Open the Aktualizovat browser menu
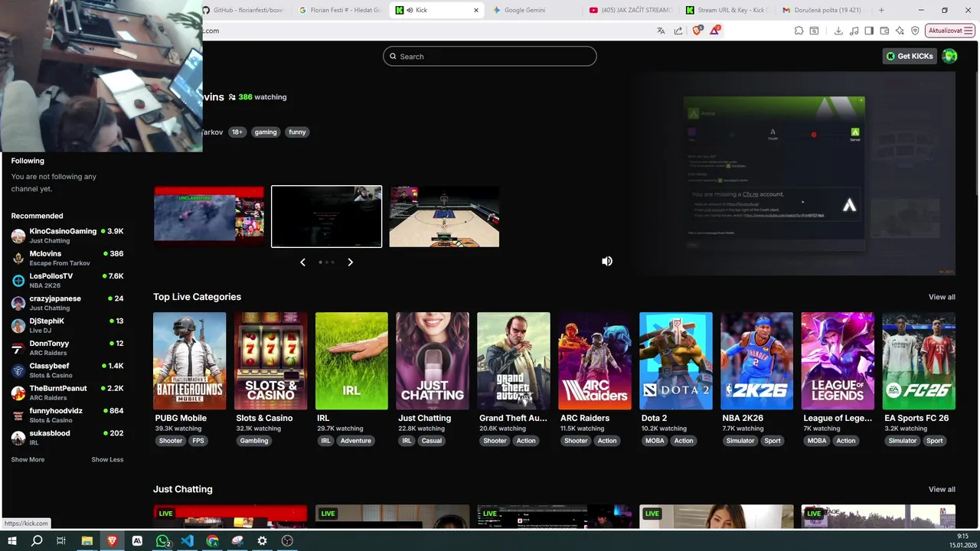Screen dimensions: 980x551 coord(950,31)
